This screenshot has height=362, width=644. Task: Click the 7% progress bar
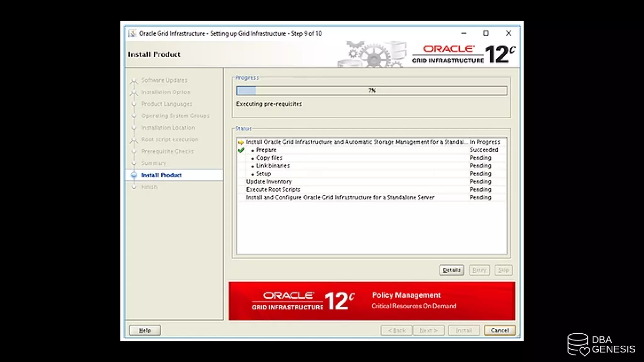click(x=372, y=91)
